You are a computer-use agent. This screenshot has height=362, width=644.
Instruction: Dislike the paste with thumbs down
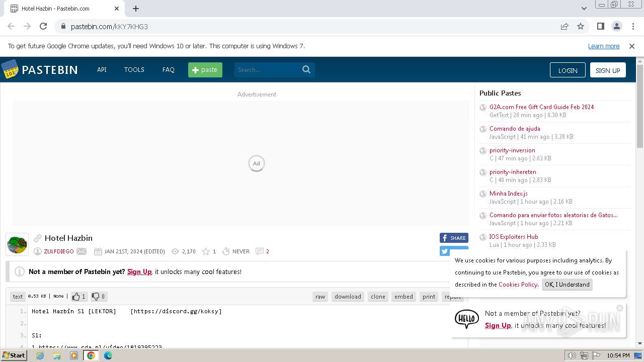pyautogui.click(x=98, y=297)
